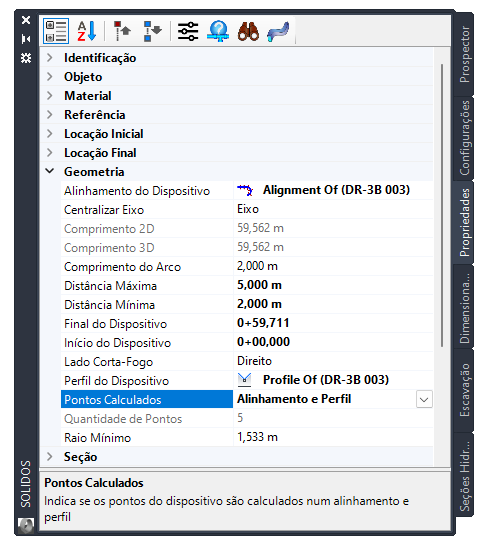
Task: Click the move-down arrow toolbar icon
Action: coord(152,31)
